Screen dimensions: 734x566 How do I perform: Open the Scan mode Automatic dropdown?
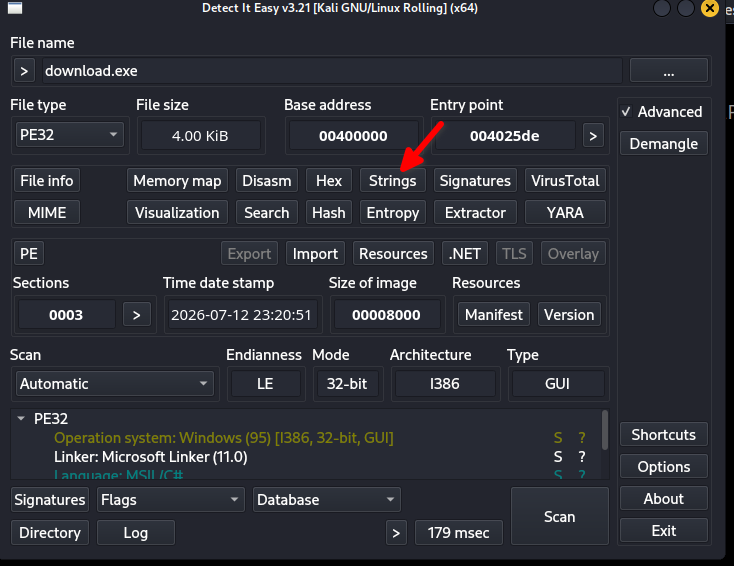coord(115,384)
